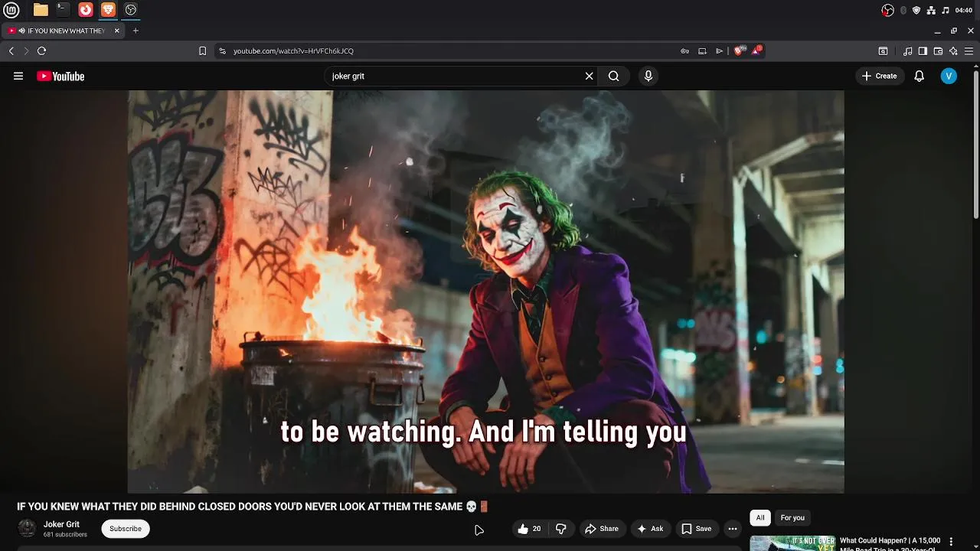
Task: Show the calendar from the 04:40 clock
Action: point(964,10)
